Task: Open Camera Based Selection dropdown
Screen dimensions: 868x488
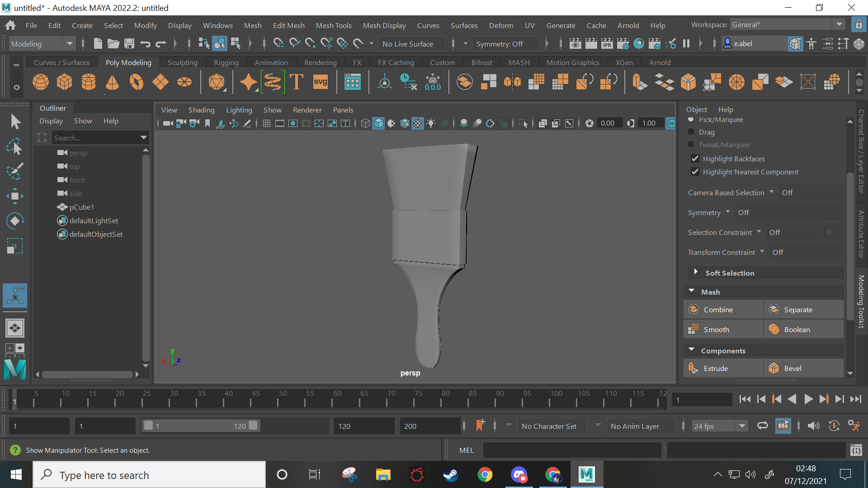Action: point(772,192)
